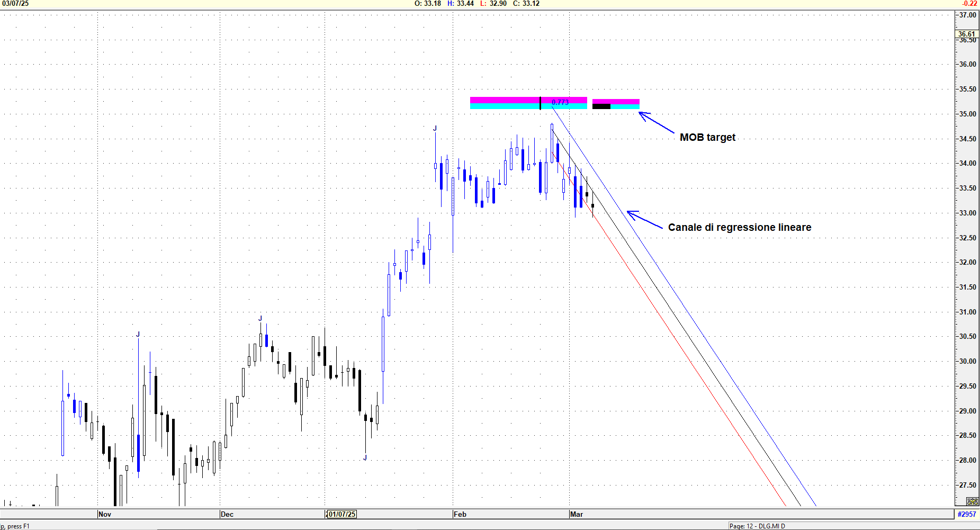Click the 36.61 price marker on the axis
980x530 pixels.
(966, 34)
